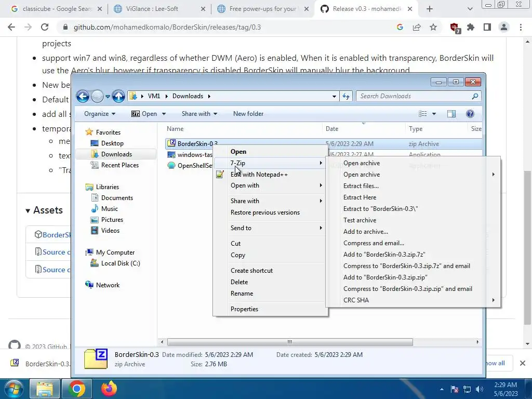Switch to ViGlance : Lee-Soft tab
The width and height of the screenshot is (532, 399).
click(159, 9)
